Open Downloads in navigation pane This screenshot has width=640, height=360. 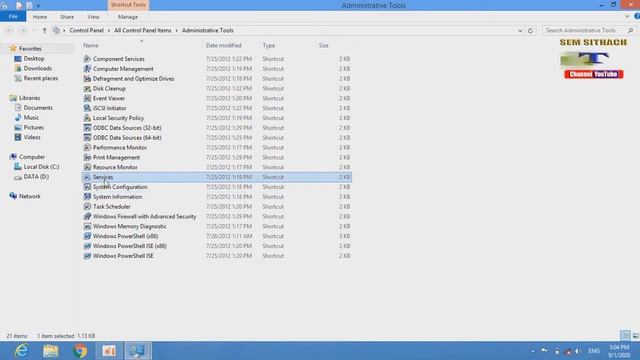click(x=38, y=68)
